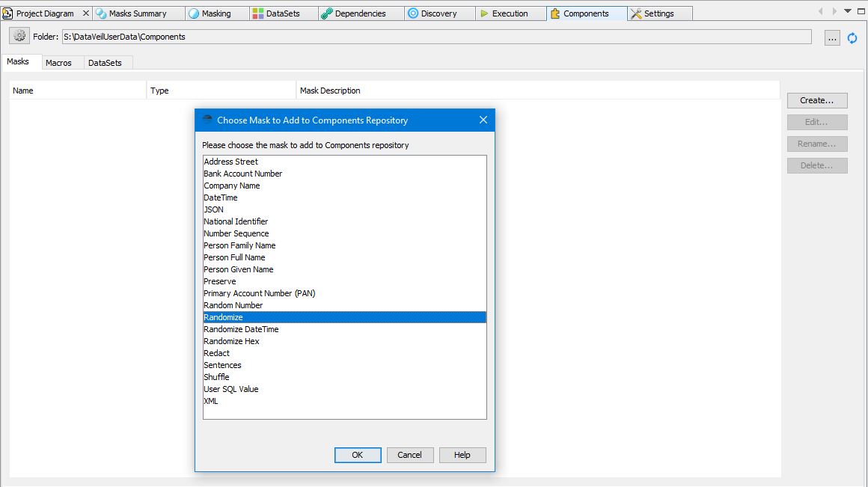Select 'Shuffle' mask entry
Viewport: 868px width, 487px height.
click(x=345, y=378)
